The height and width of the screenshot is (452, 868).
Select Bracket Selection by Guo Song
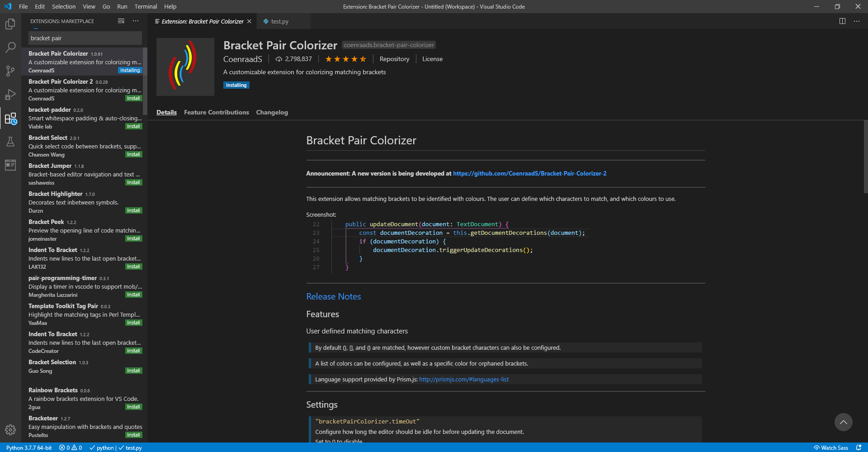coord(84,370)
